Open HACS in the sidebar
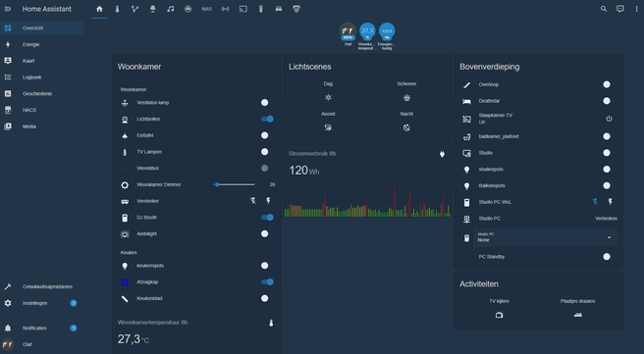The width and height of the screenshot is (644, 354). click(42, 110)
